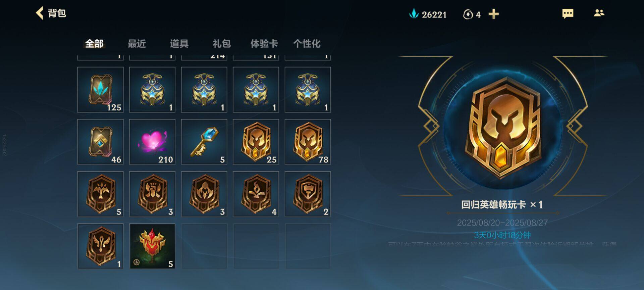Select the pink heart item with 210
The image size is (644, 290).
(x=152, y=142)
